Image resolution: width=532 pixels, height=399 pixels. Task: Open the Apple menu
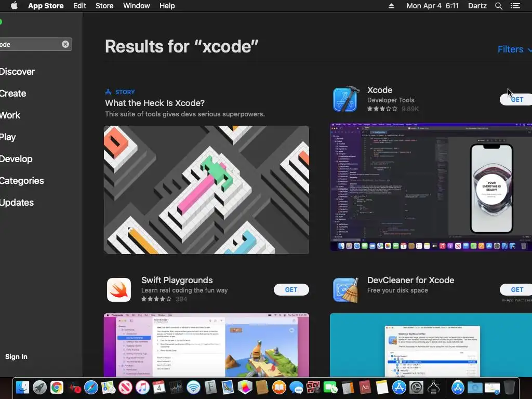[x=14, y=6]
